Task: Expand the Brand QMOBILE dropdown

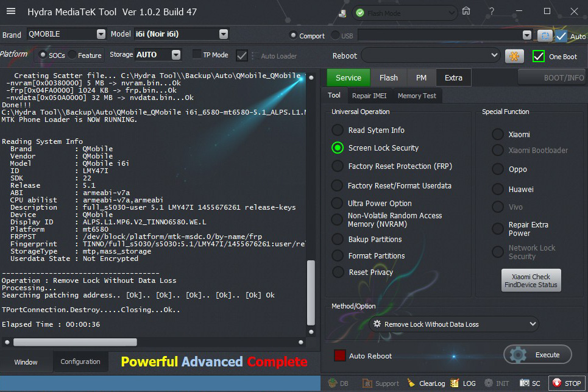Action: tap(102, 35)
